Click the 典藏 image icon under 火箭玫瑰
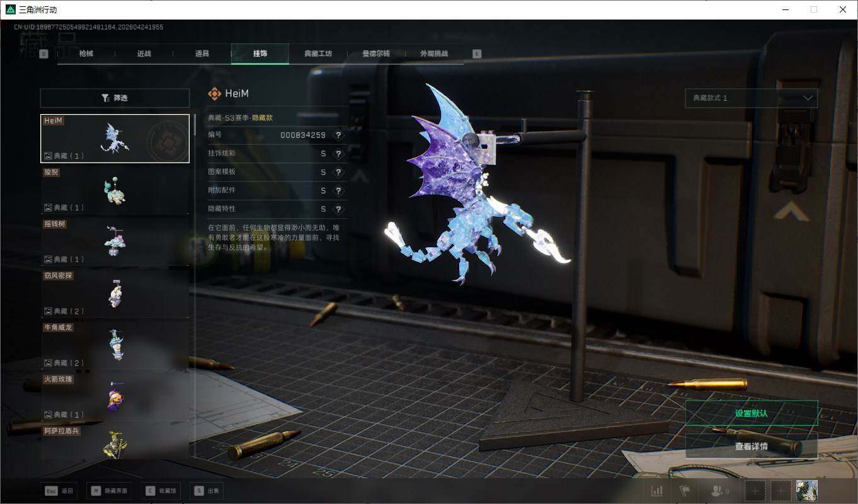 48,415
